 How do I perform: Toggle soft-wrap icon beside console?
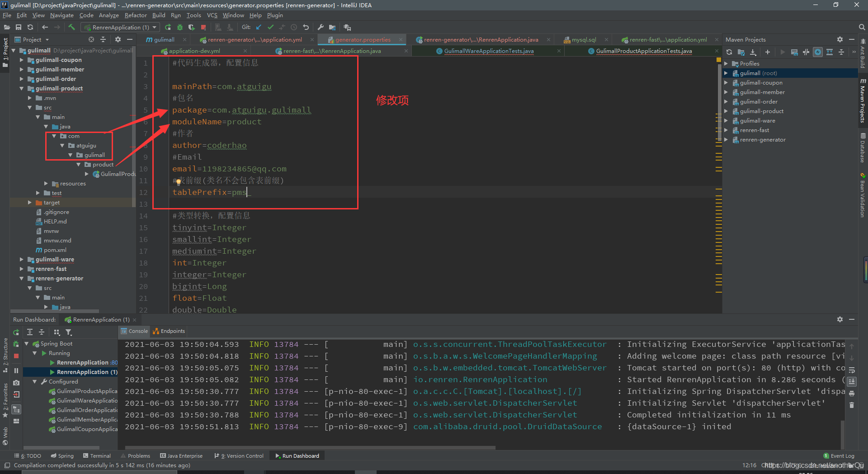[852, 370]
